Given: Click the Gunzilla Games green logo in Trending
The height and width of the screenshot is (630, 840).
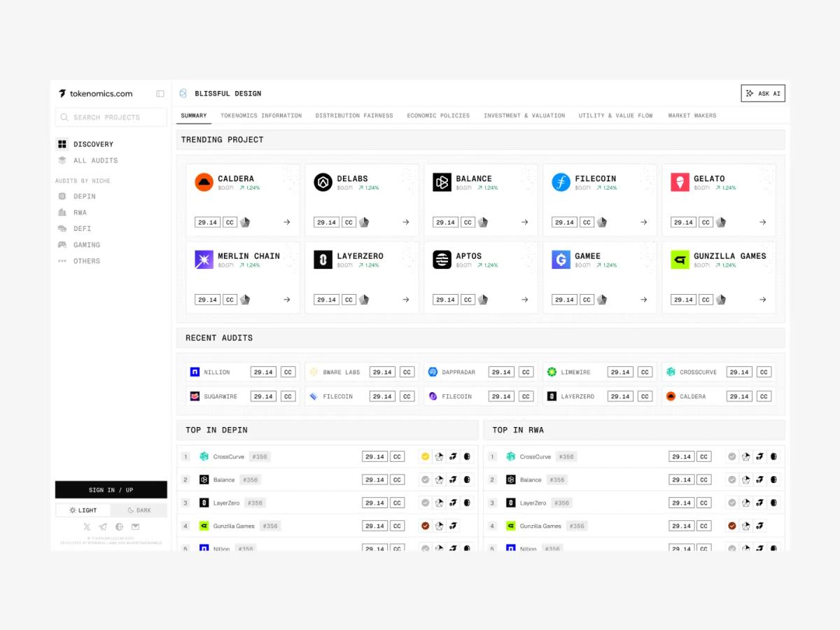Looking at the screenshot, I should 680,260.
